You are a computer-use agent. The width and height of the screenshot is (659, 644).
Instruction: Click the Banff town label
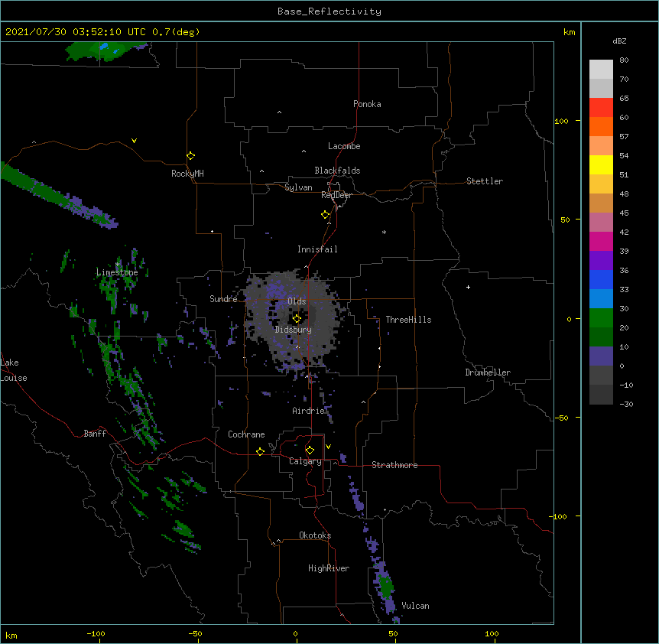[95, 434]
